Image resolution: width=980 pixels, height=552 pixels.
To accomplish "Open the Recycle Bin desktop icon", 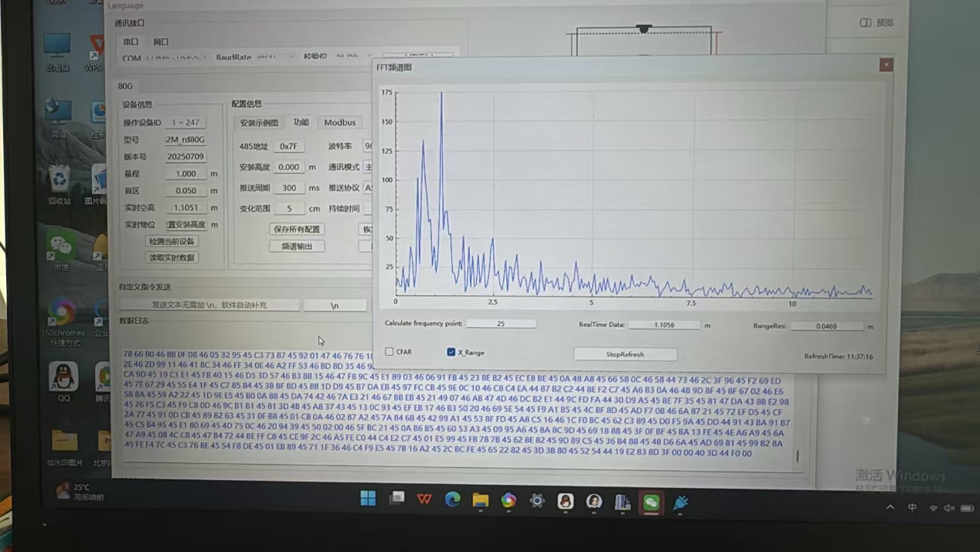I will (x=60, y=186).
